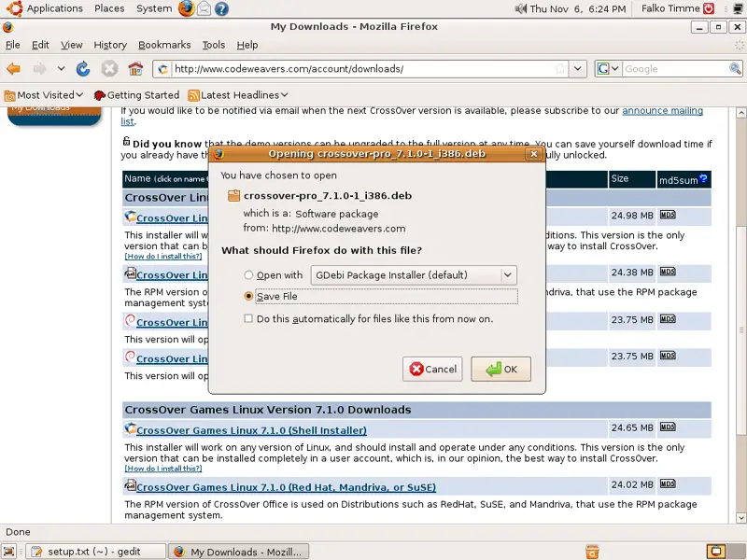The height and width of the screenshot is (560, 747).
Task: Open the Bookmarks menu
Action: pos(164,45)
